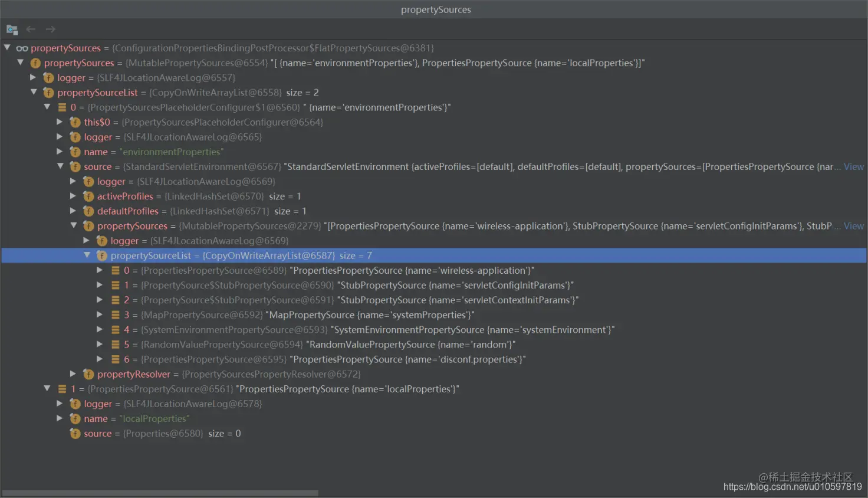Click field icon of logger SLF4JLocationAwareLog@6557
This screenshot has width=868, height=498.
[x=48, y=78]
